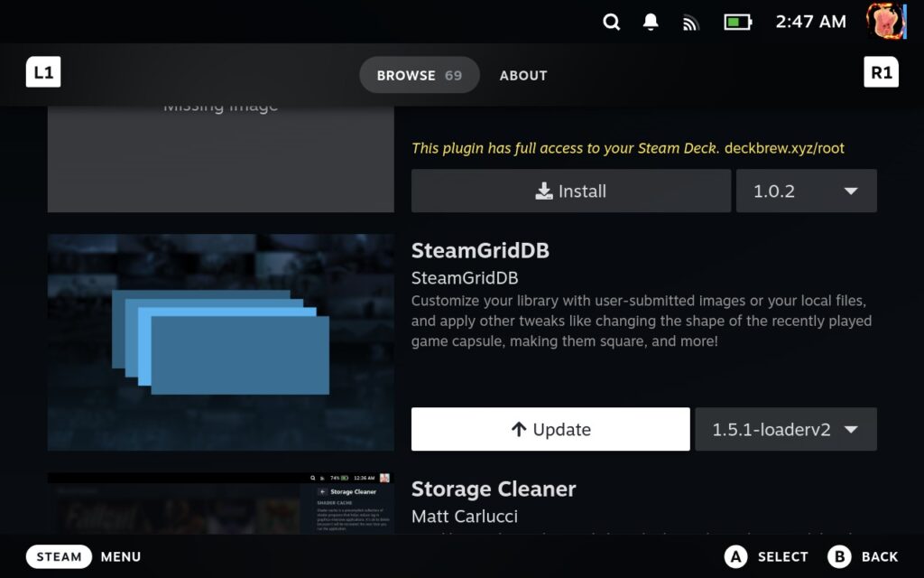View battery status icon

point(738,23)
